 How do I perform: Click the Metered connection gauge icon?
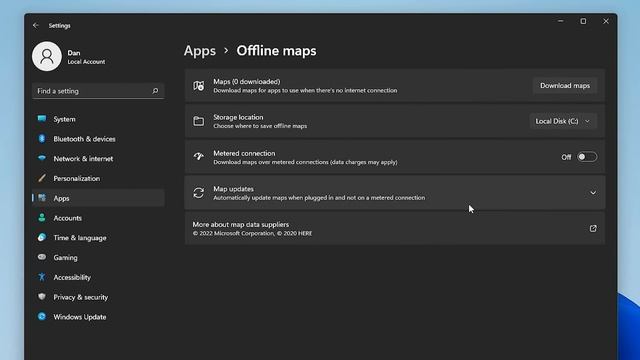click(x=199, y=157)
